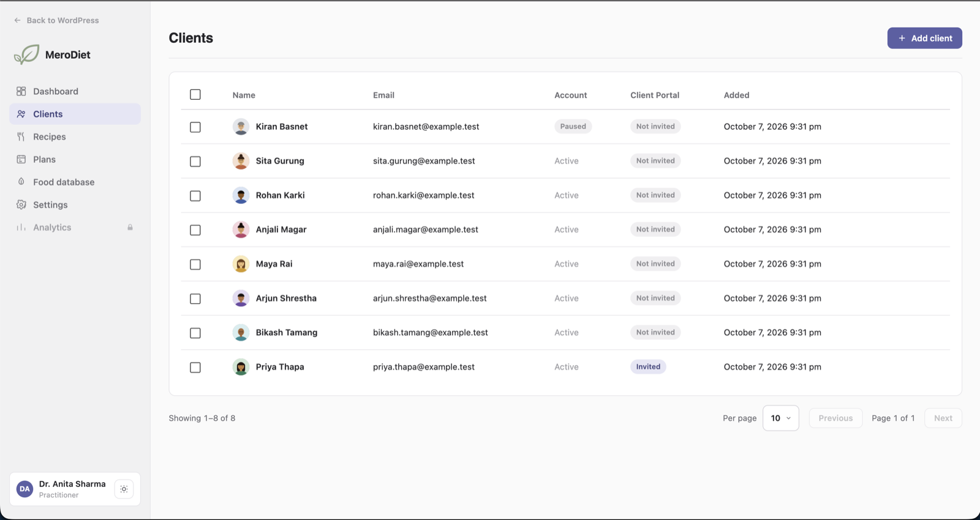
Task: Click Priya Thapa's avatar
Action: pos(241,367)
